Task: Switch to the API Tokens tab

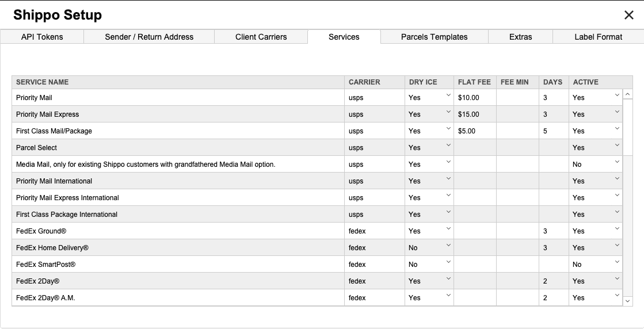Action: tap(42, 37)
